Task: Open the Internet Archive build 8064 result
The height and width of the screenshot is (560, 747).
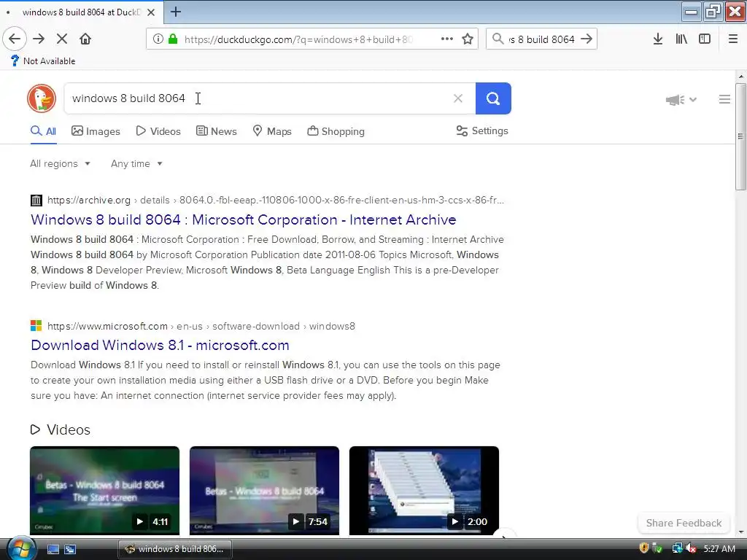Action: point(244,219)
